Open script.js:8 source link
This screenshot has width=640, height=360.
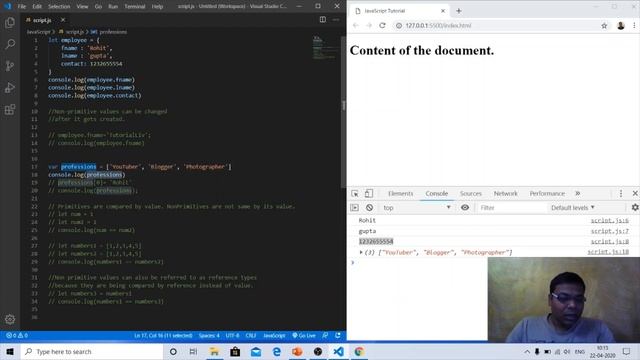(610, 242)
